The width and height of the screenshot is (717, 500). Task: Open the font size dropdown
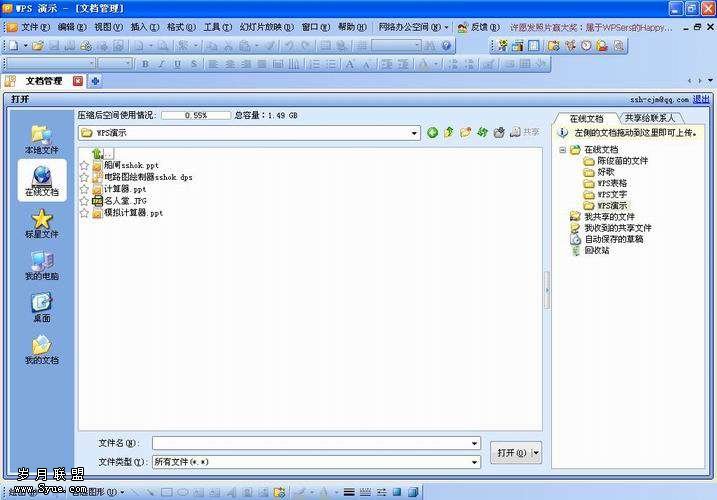(128, 64)
